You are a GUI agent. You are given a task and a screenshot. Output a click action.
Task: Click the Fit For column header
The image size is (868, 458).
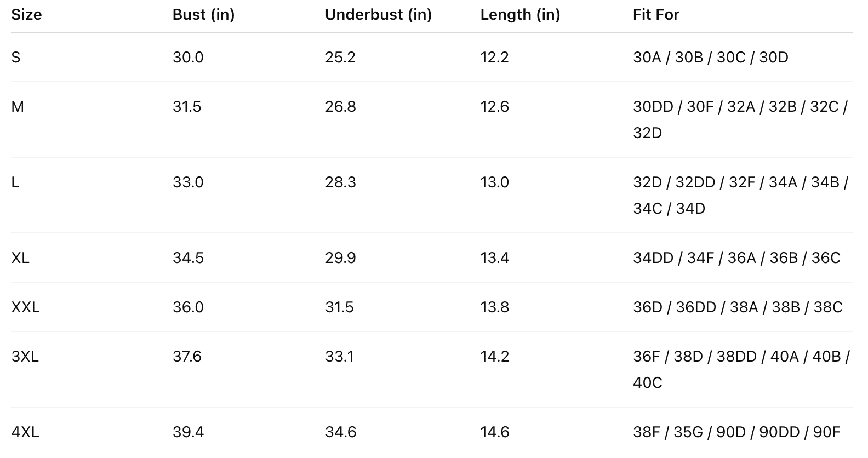coord(656,15)
